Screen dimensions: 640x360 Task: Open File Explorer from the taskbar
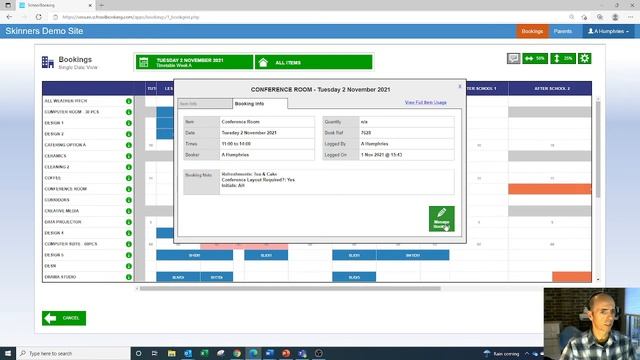[x=172, y=353]
